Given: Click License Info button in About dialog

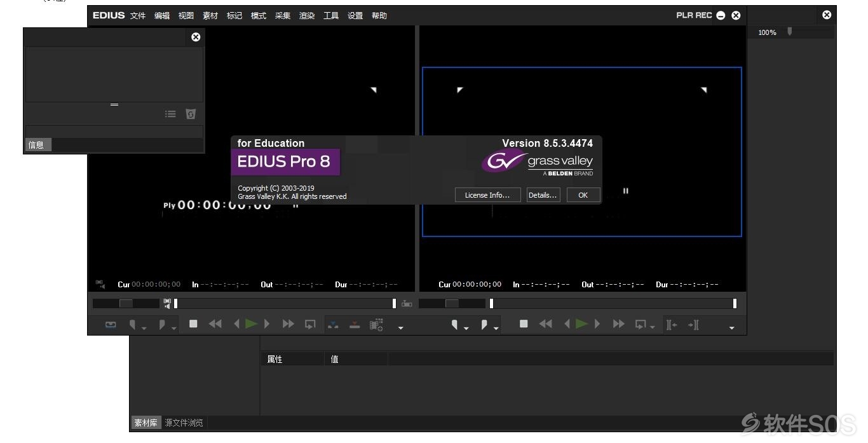Looking at the screenshot, I should [487, 195].
